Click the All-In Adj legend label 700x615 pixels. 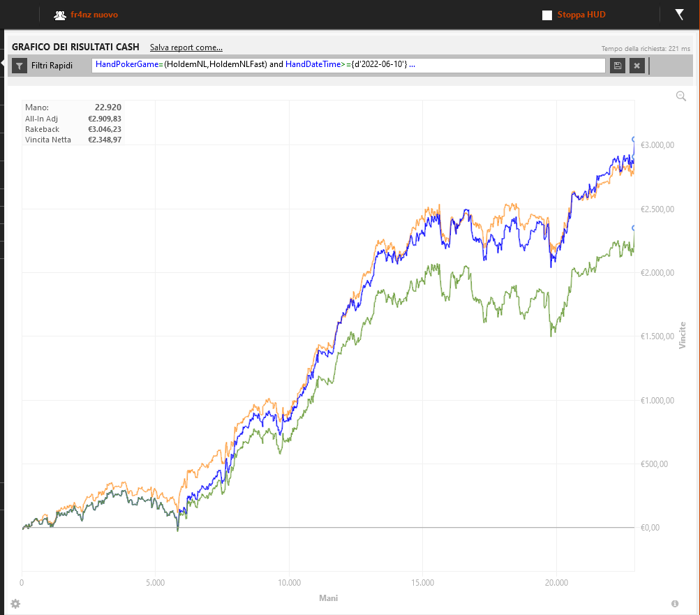pyautogui.click(x=41, y=119)
